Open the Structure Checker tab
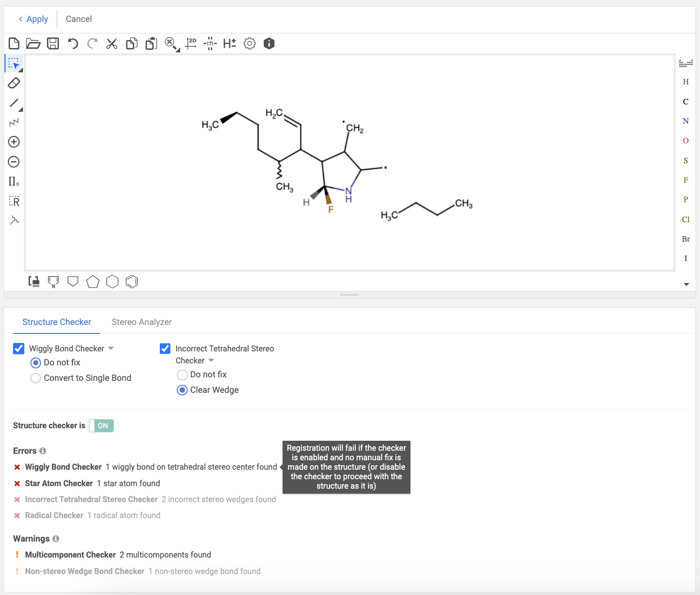Screen dimensions: 700x595 pos(57,322)
